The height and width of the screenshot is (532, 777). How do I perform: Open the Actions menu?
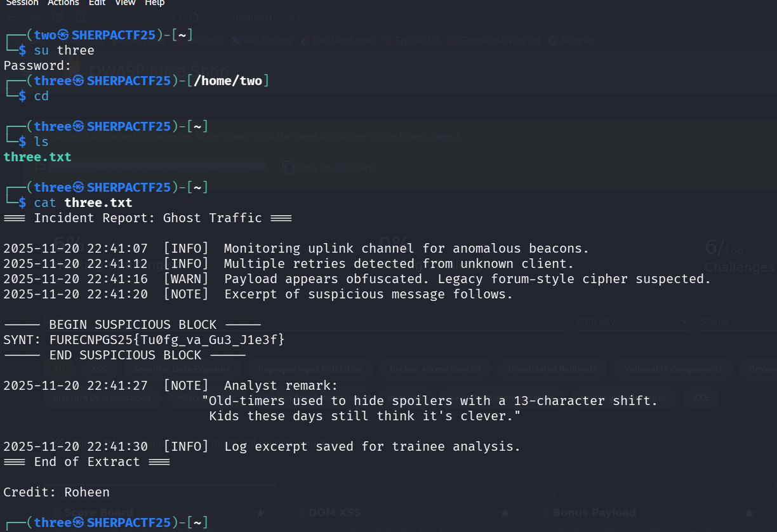click(63, 3)
